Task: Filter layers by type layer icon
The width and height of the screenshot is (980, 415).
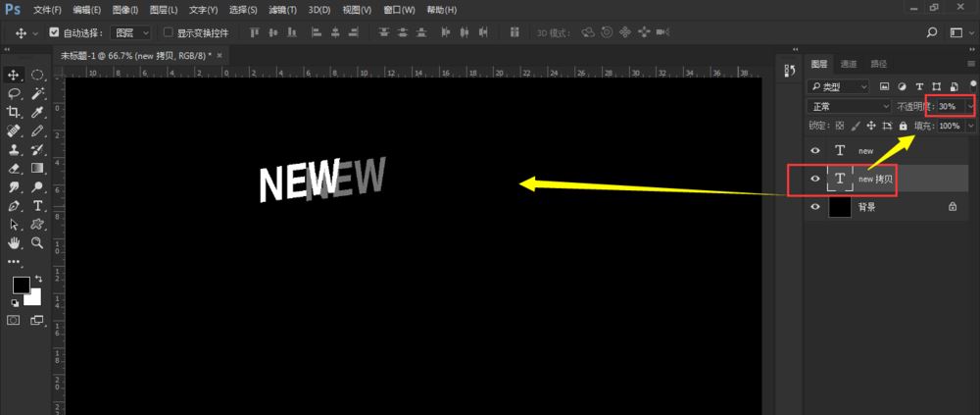Action: click(919, 86)
